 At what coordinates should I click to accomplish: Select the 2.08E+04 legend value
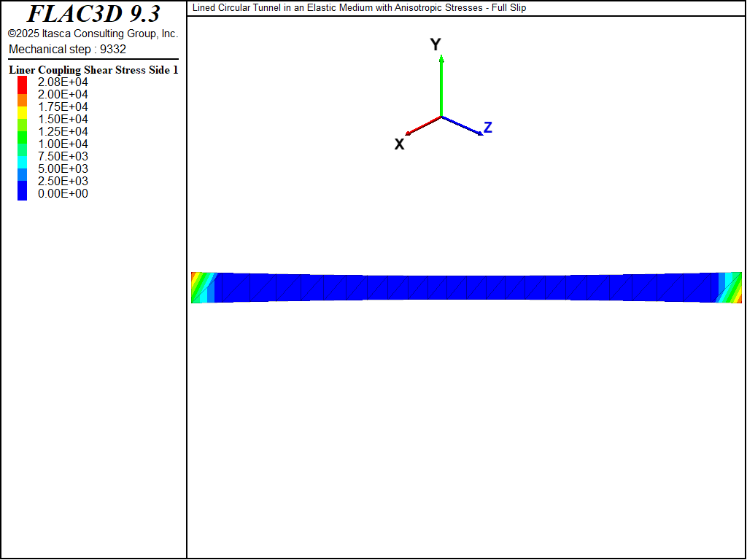[63, 82]
